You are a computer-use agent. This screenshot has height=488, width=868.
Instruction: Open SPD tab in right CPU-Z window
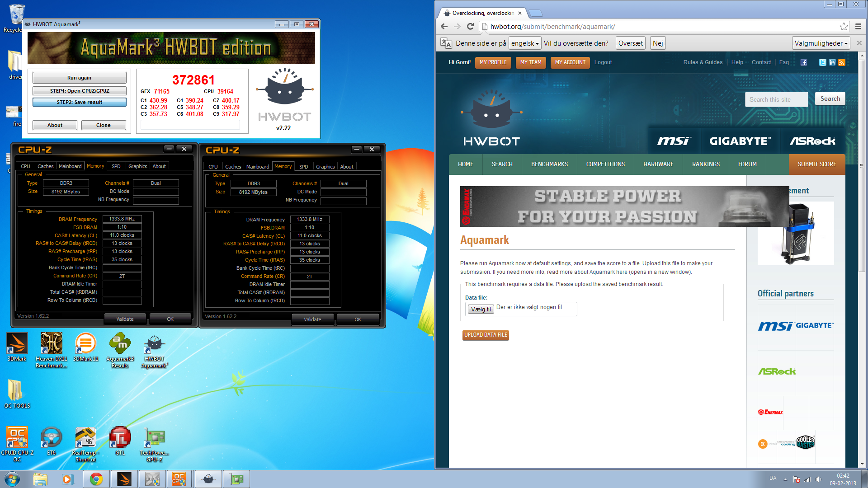304,167
